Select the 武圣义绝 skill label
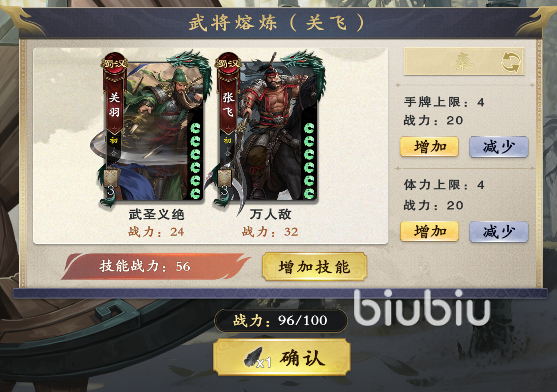Image resolution: width=557 pixels, height=392 pixels. click(156, 214)
